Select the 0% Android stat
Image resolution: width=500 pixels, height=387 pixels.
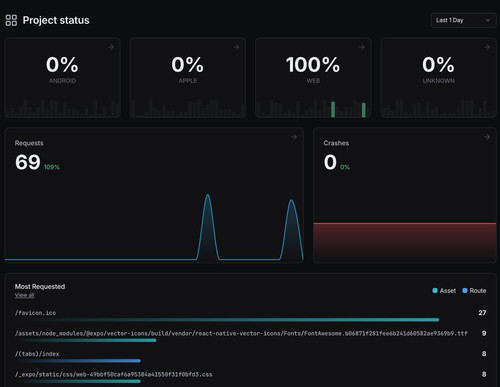62,64
